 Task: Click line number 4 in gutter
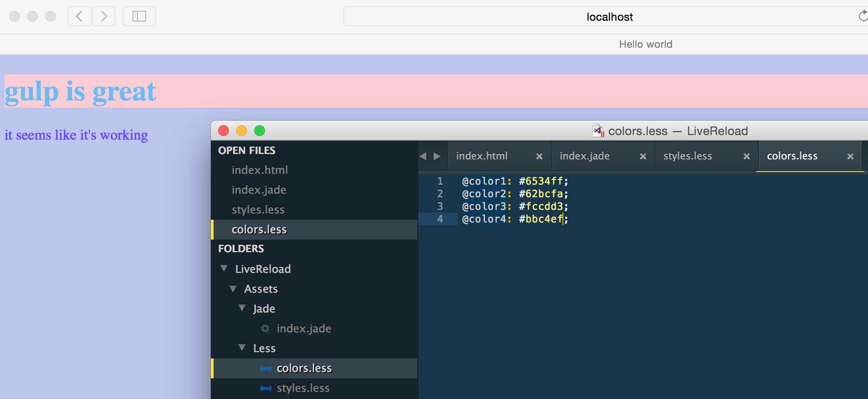[x=440, y=219]
